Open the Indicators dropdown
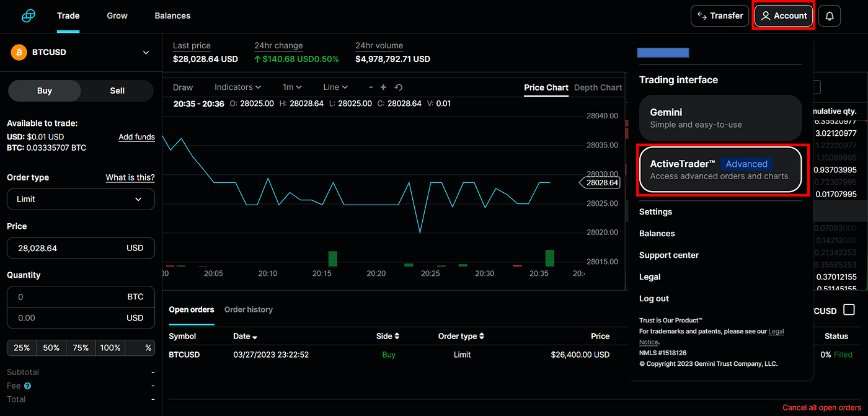The image size is (868, 416). [237, 87]
